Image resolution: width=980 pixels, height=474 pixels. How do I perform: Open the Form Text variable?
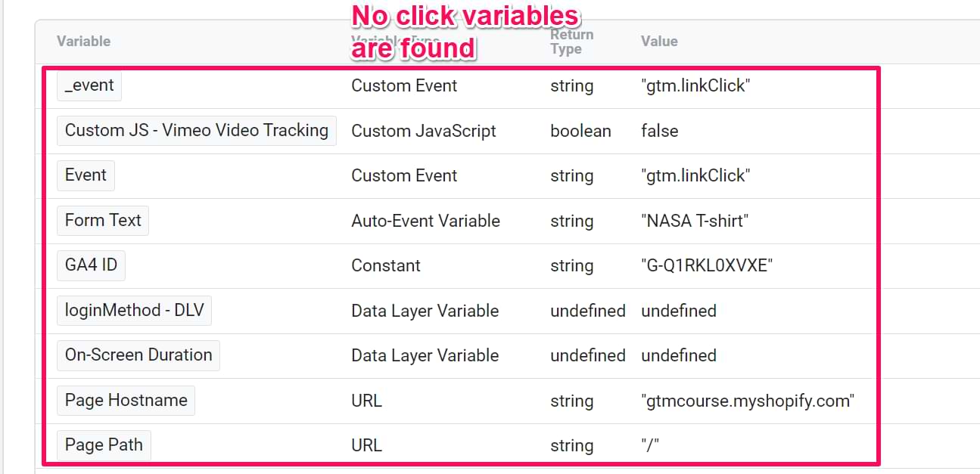pos(103,221)
